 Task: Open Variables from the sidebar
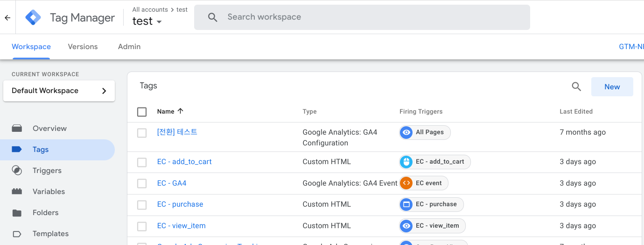click(x=49, y=192)
